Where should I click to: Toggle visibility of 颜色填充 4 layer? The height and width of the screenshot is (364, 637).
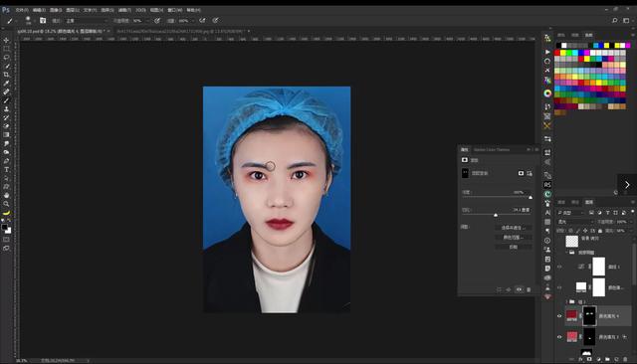pyautogui.click(x=559, y=315)
